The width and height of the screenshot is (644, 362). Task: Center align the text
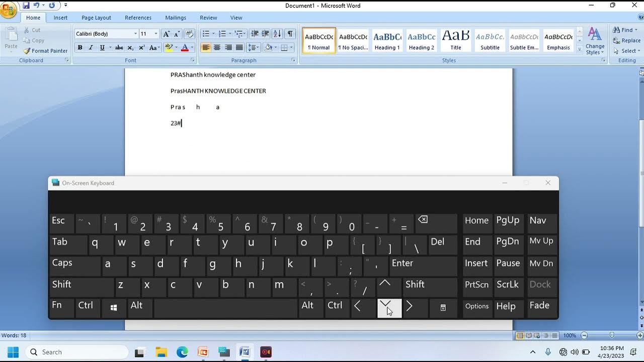pyautogui.click(x=217, y=48)
